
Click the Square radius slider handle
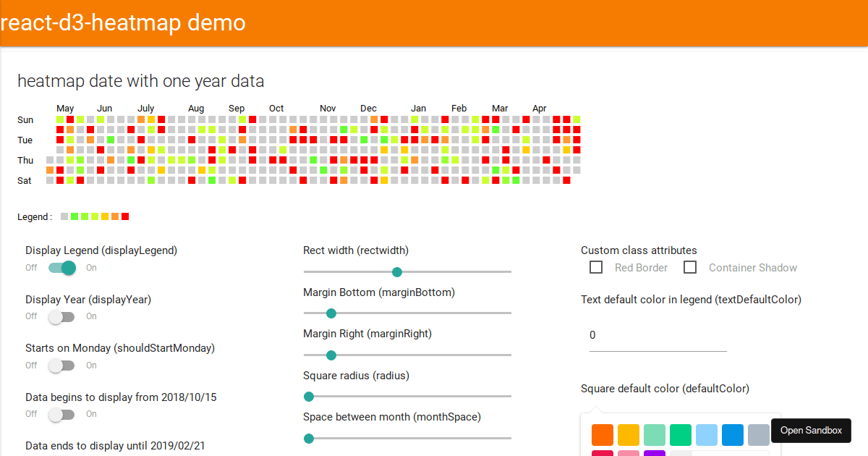(x=309, y=397)
